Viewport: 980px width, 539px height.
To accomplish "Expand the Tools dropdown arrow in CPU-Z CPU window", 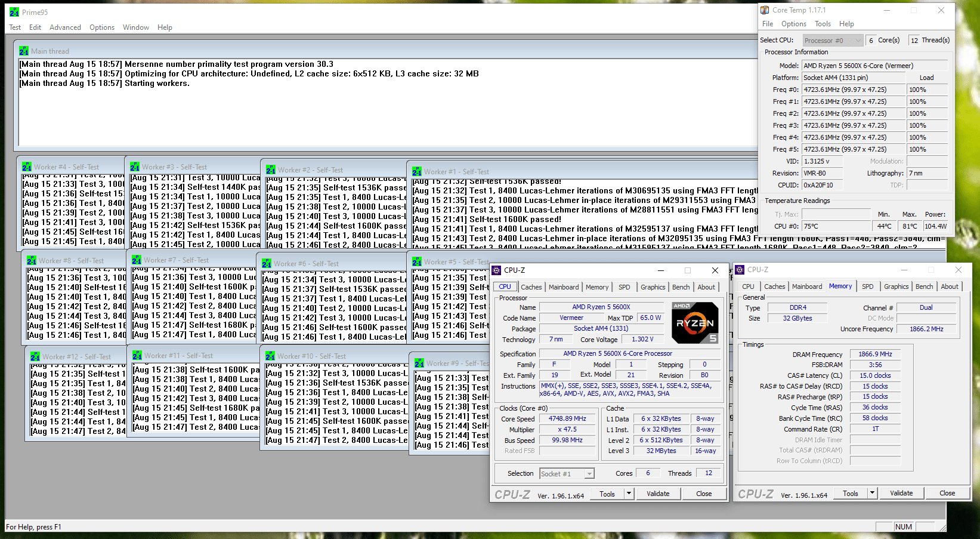I will tap(629, 494).
